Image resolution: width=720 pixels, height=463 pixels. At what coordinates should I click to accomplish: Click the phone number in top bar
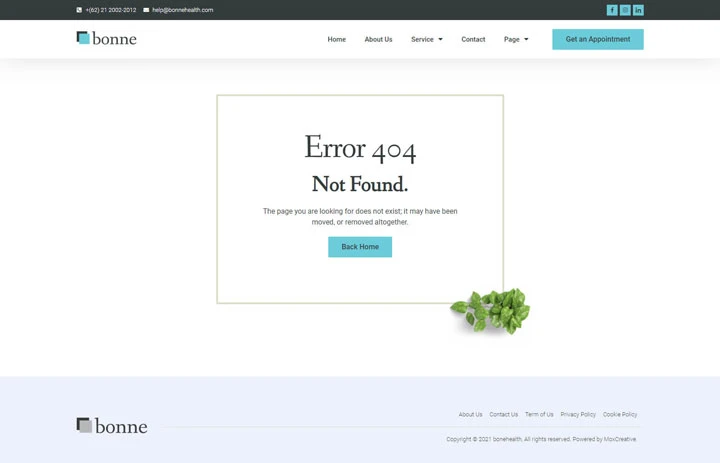tap(111, 10)
